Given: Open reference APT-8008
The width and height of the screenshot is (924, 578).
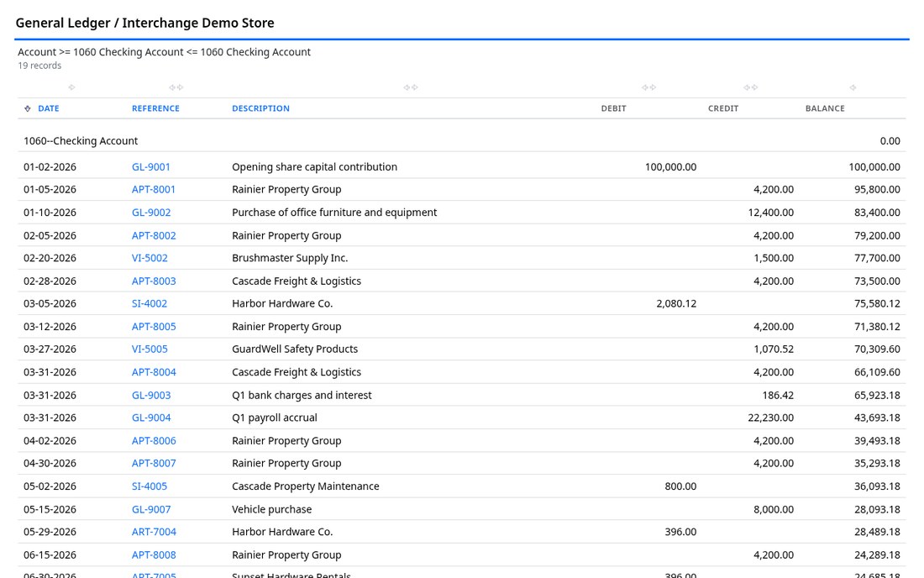Looking at the screenshot, I should 154,554.
